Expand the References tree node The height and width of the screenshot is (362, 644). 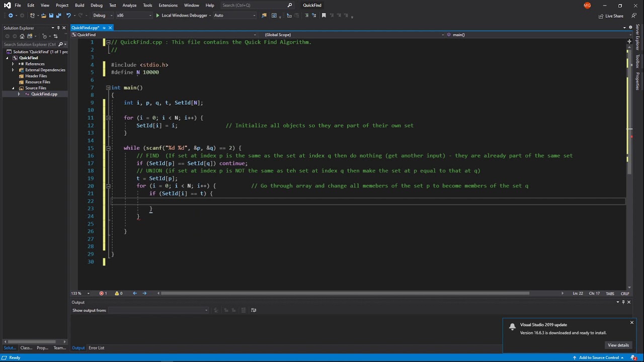(13, 64)
